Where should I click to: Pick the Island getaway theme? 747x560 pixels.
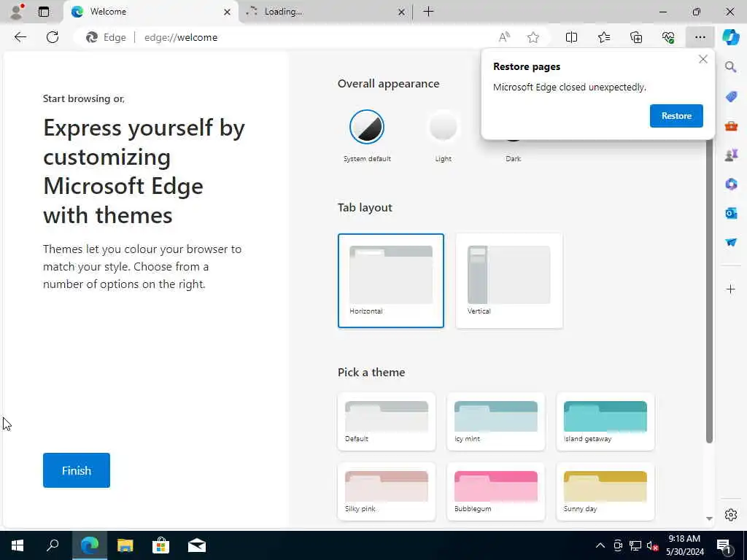point(605,421)
